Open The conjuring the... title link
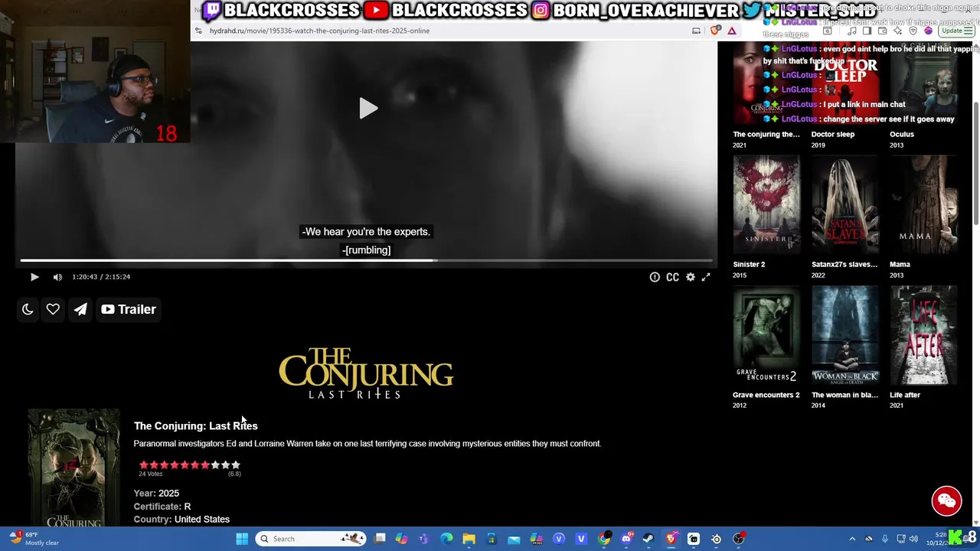The height and width of the screenshot is (551, 980). pyautogui.click(x=766, y=134)
